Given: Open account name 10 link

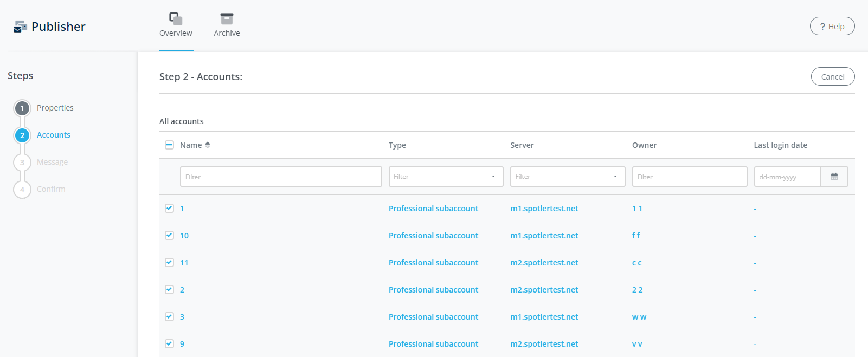Looking at the screenshot, I should tap(184, 236).
